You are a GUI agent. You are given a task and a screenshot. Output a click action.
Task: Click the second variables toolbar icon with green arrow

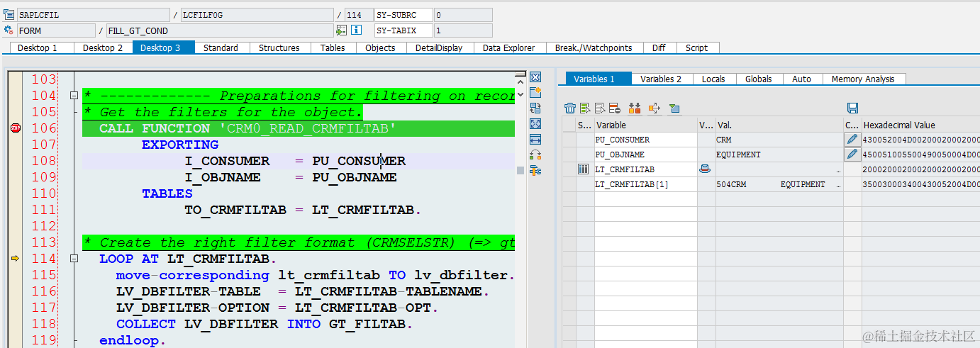pyautogui.click(x=585, y=108)
